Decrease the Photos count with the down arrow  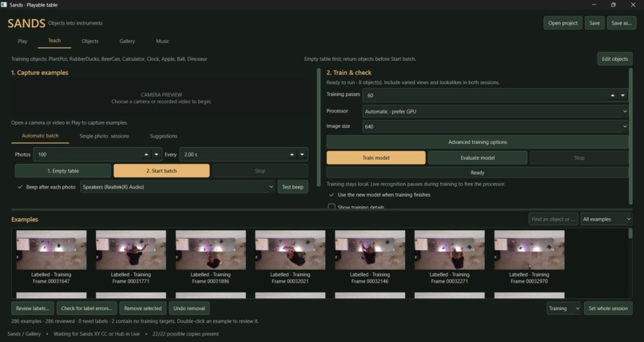pos(157,154)
